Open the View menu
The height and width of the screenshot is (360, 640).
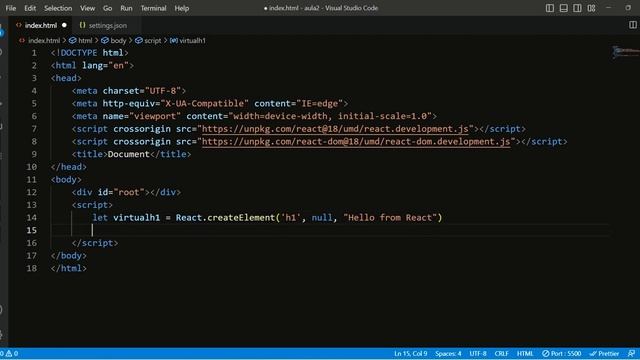[87, 8]
